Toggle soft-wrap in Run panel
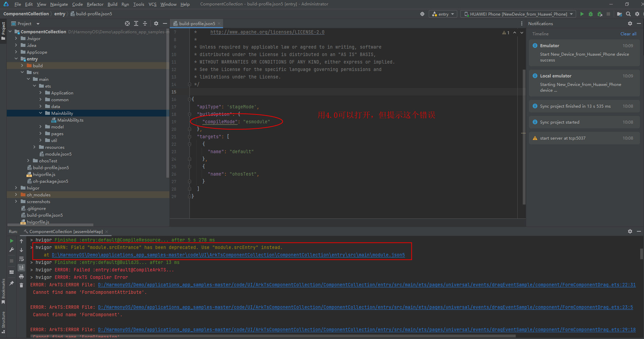The height and width of the screenshot is (339, 644). point(21,259)
